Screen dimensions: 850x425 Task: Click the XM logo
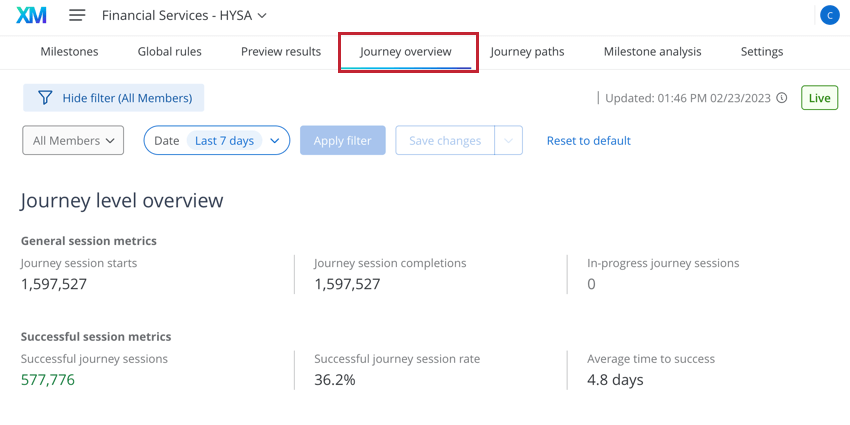(31, 15)
